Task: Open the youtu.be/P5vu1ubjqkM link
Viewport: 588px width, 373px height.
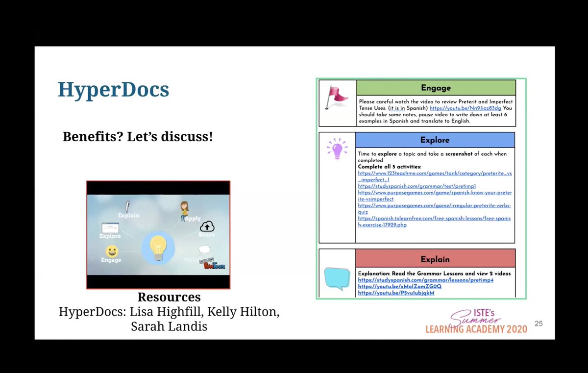Action: [x=396, y=293]
